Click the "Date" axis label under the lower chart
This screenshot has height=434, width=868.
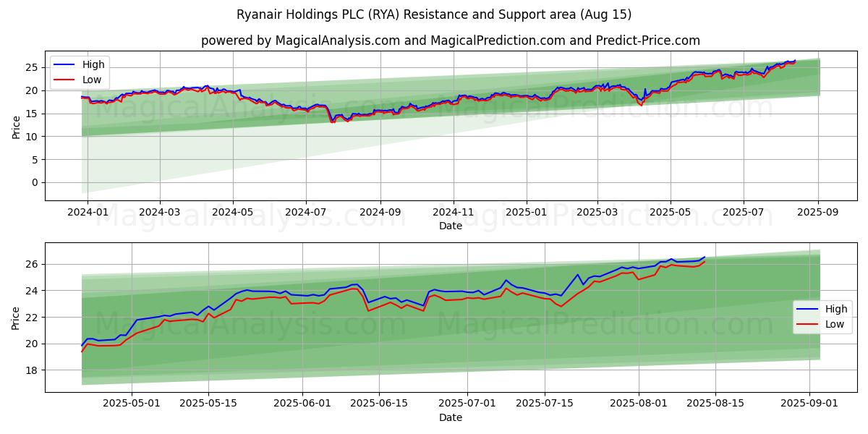(451, 417)
